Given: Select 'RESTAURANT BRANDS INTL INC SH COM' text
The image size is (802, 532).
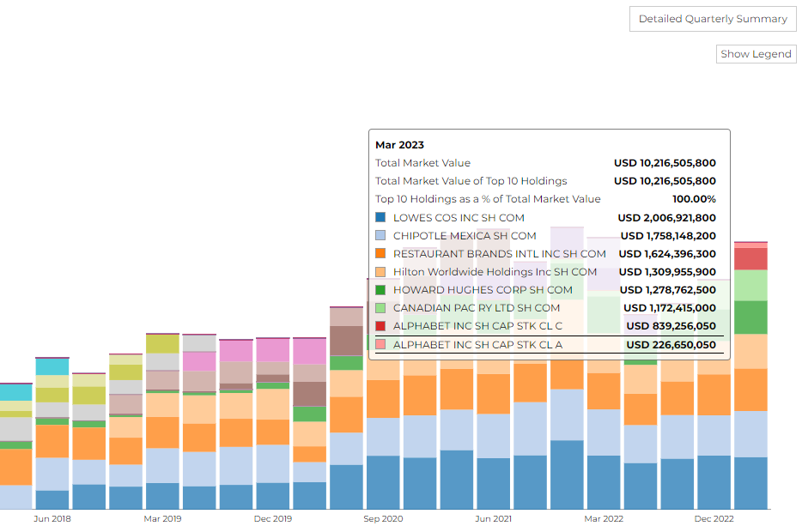Looking at the screenshot, I should coord(499,253).
